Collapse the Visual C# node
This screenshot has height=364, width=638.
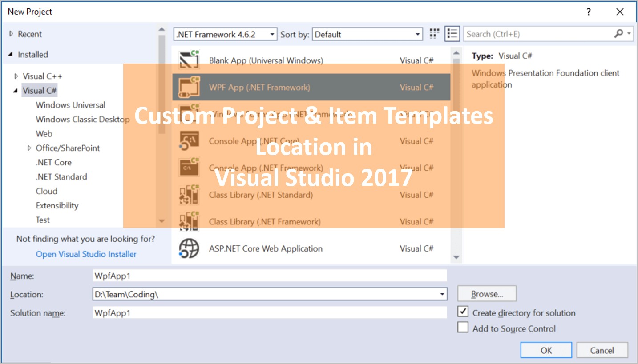pos(16,91)
